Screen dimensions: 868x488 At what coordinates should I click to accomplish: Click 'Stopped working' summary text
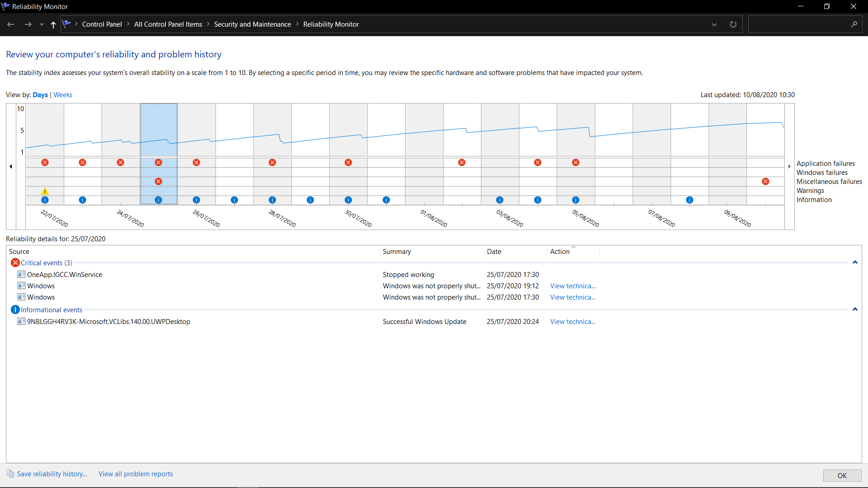point(408,275)
